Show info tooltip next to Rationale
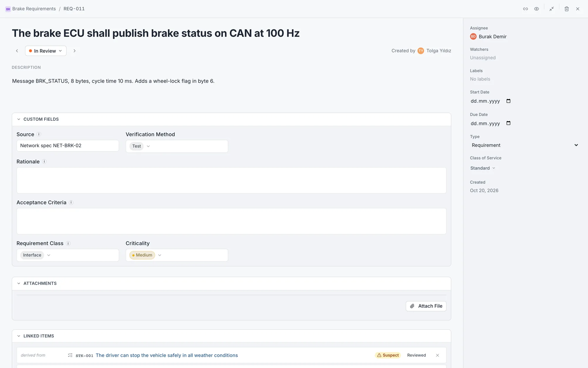Image resolution: width=588 pixels, height=368 pixels. click(x=44, y=162)
